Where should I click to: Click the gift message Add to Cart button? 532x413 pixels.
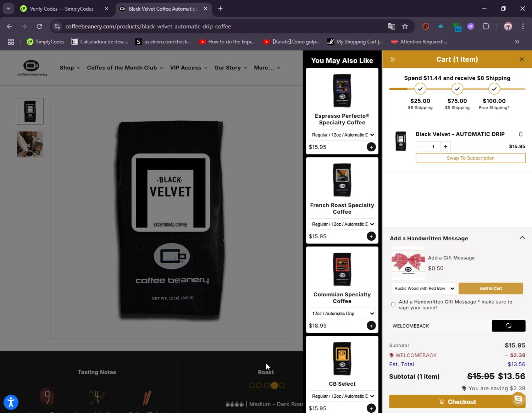pyautogui.click(x=491, y=288)
